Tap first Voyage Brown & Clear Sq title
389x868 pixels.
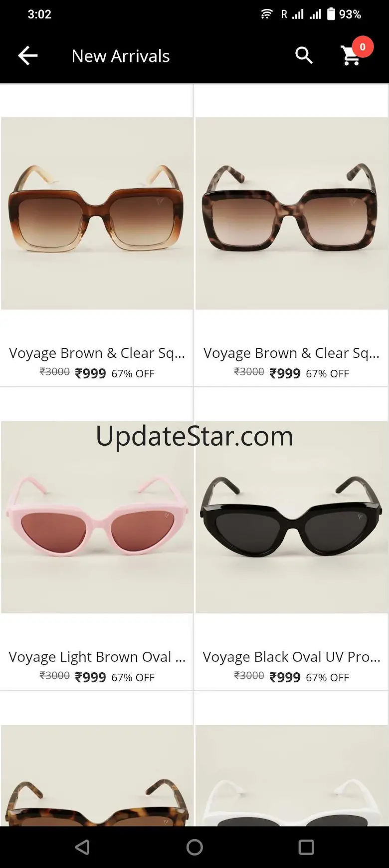pos(97,353)
